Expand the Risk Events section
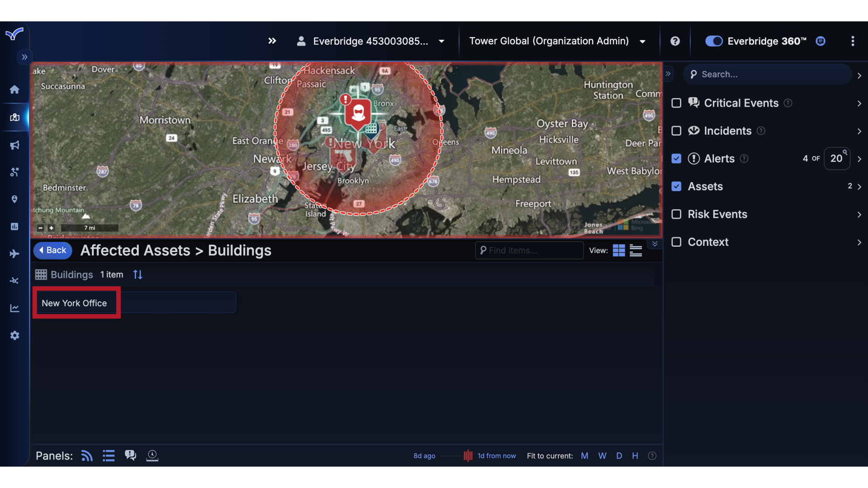 [859, 215]
